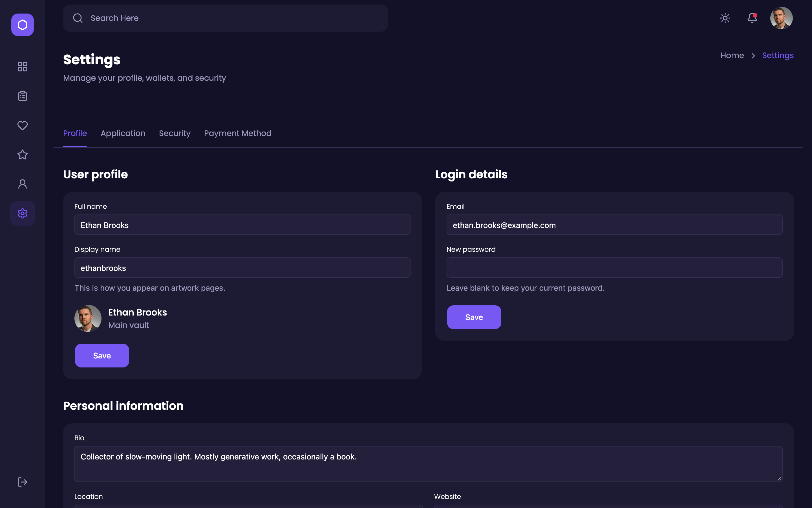The height and width of the screenshot is (508, 812).
Task: Click the 'User profile' heading
Action: point(95,175)
